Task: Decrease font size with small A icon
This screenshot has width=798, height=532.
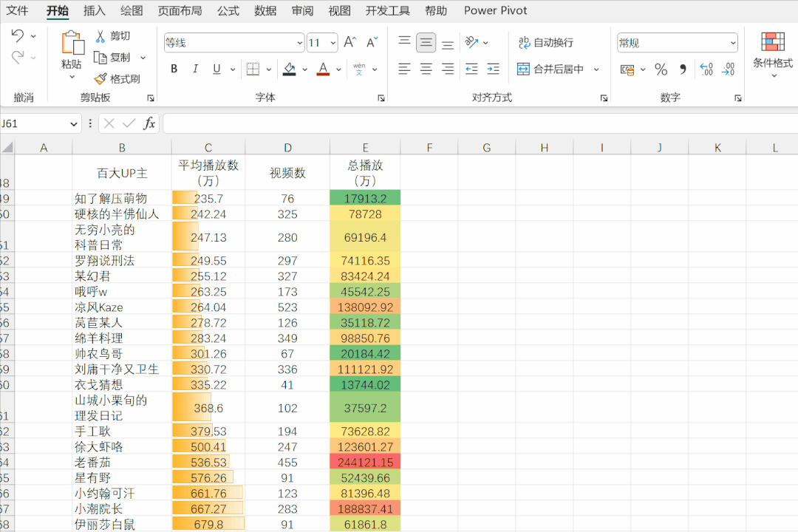Action: pyautogui.click(x=372, y=42)
